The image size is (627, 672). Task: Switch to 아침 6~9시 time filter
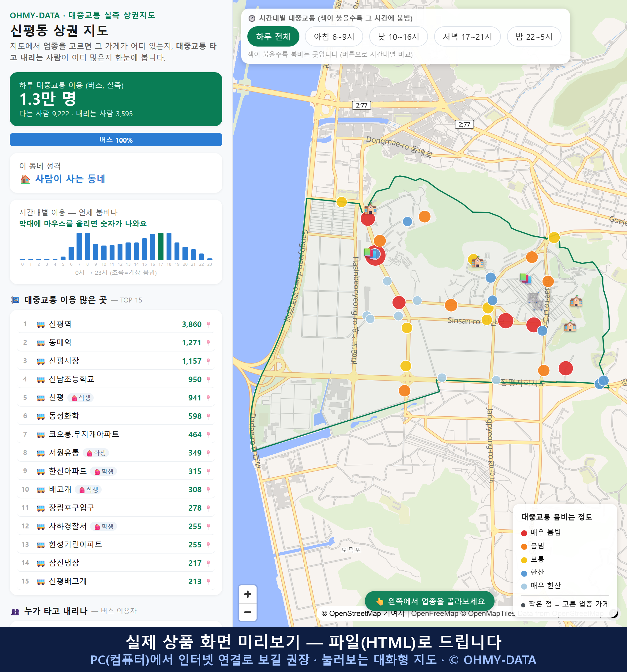(334, 36)
